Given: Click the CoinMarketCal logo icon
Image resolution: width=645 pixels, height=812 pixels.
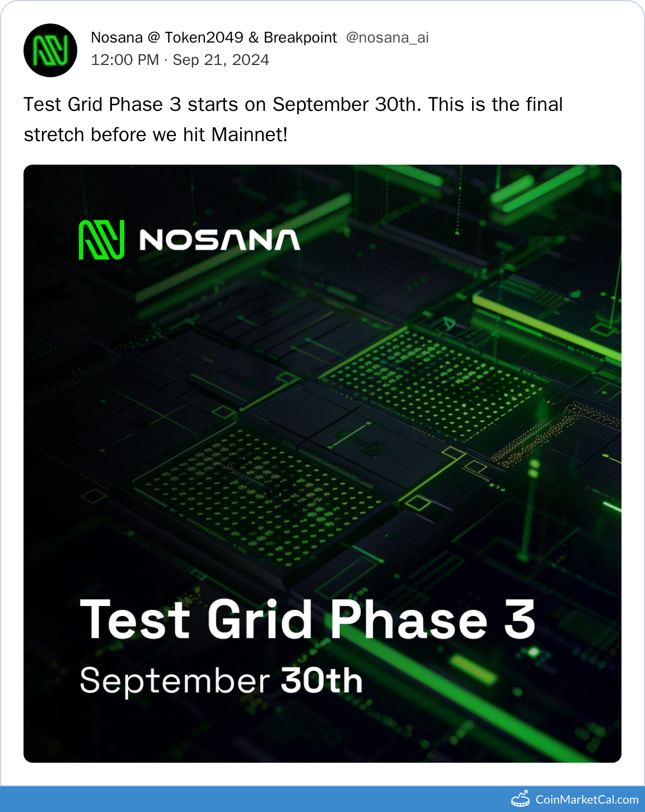Looking at the screenshot, I should (x=521, y=799).
